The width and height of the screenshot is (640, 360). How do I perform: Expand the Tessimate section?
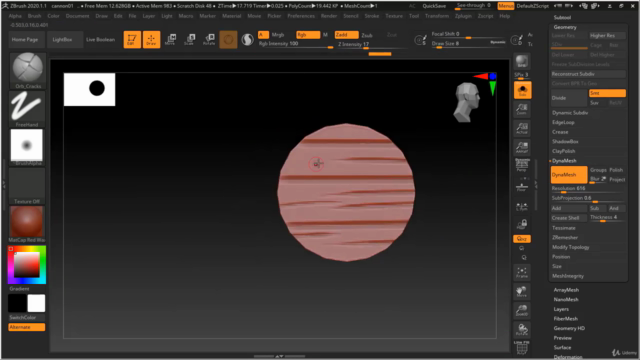(x=564, y=228)
